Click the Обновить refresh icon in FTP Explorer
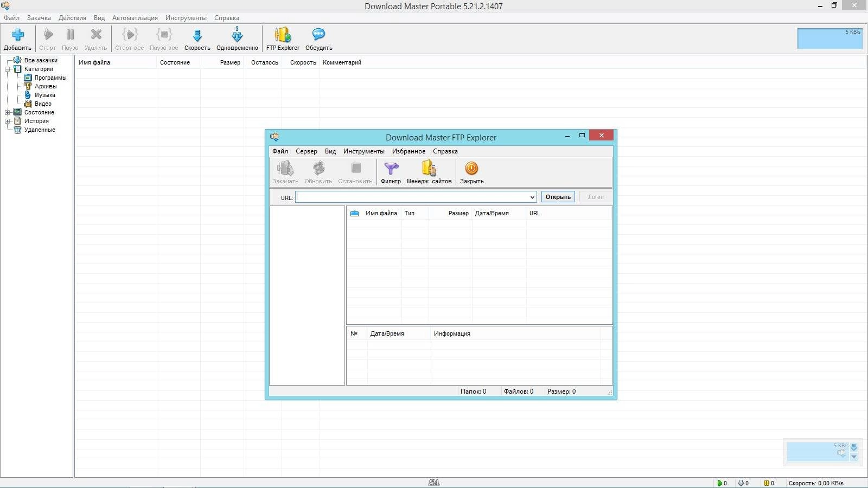868x488 pixels. click(x=318, y=168)
